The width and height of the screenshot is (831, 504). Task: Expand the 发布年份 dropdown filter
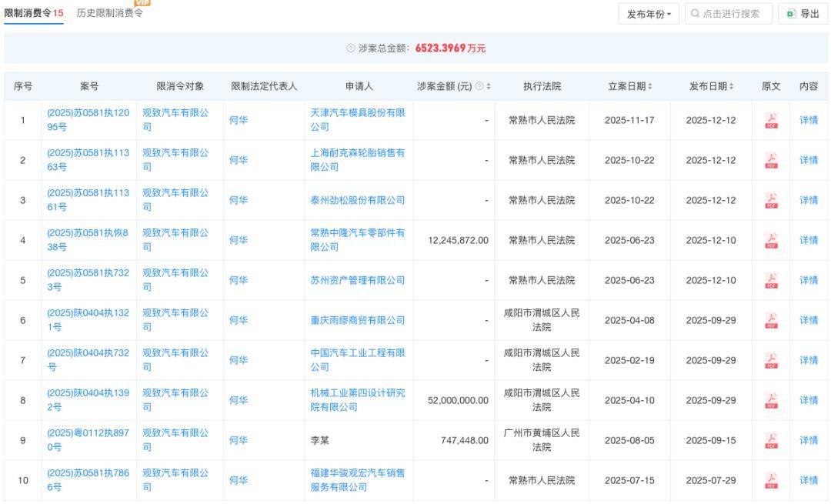(649, 13)
